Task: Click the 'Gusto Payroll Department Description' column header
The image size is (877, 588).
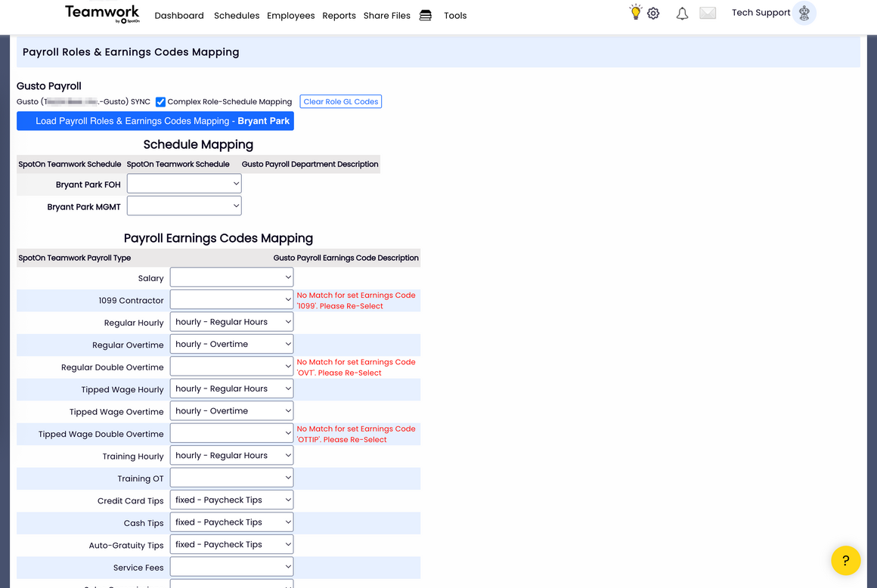Action: (x=310, y=164)
